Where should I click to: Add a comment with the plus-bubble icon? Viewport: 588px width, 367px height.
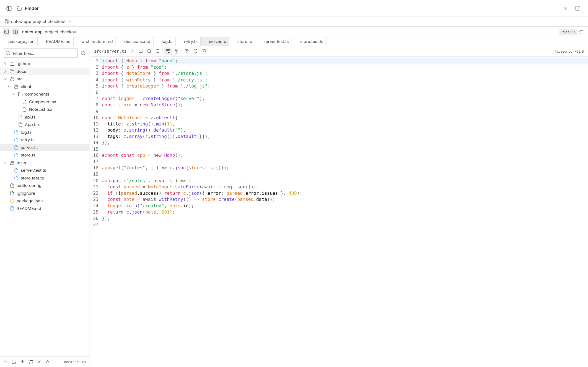[204, 51]
